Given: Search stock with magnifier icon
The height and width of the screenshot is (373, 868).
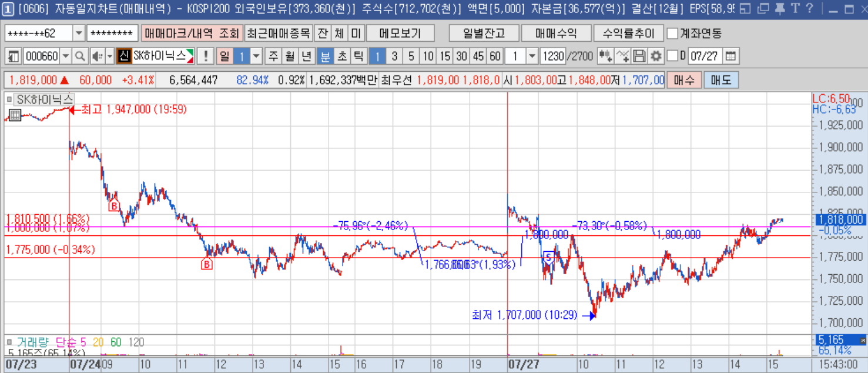Looking at the screenshot, I should coord(81,56).
